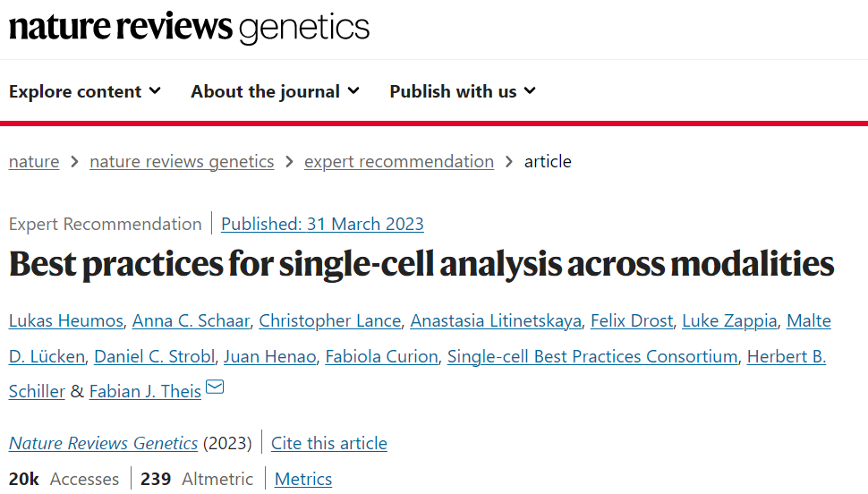Click the email envelope icon after Theis
Screen dimensions: 868x494
click(x=215, y=388)
